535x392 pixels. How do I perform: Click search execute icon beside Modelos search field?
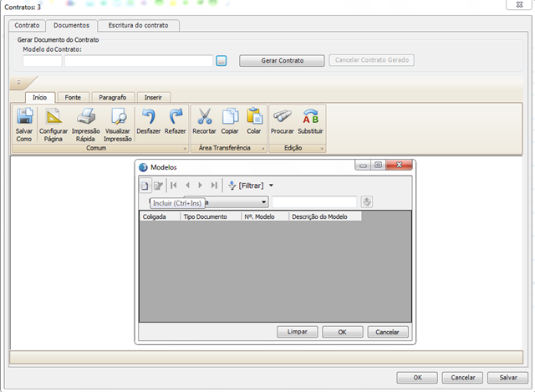coord(367,201)
